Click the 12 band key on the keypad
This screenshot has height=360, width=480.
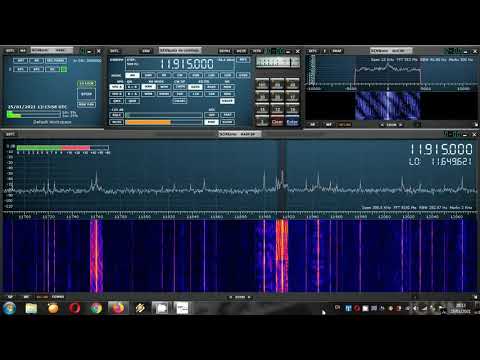pyautogui.click(x=277, y=109)
